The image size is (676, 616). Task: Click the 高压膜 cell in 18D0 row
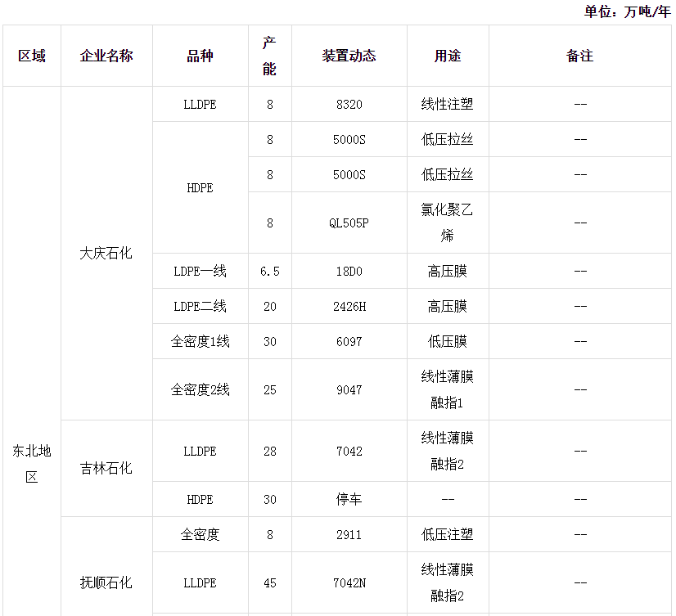pyautogui.click(x=448, y=271)
